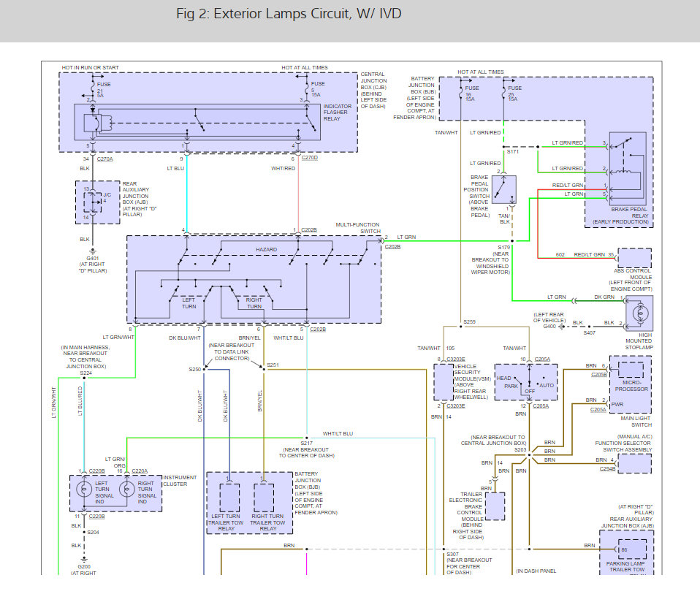Click the Fuse 21 5A symbol
This screenshot has width=700, height=594.
pyautogui.click(x=93, y=85)
